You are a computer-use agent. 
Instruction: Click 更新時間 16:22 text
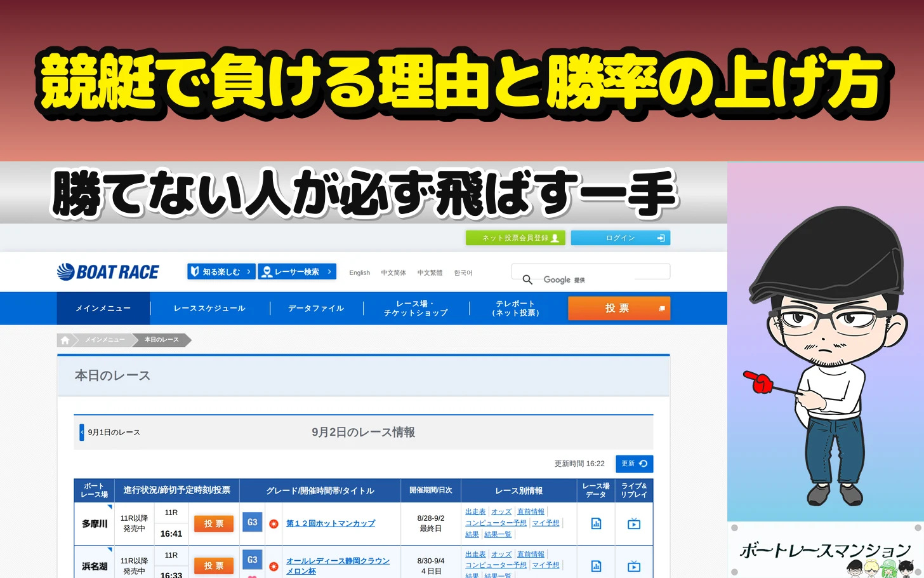(579, 464)
